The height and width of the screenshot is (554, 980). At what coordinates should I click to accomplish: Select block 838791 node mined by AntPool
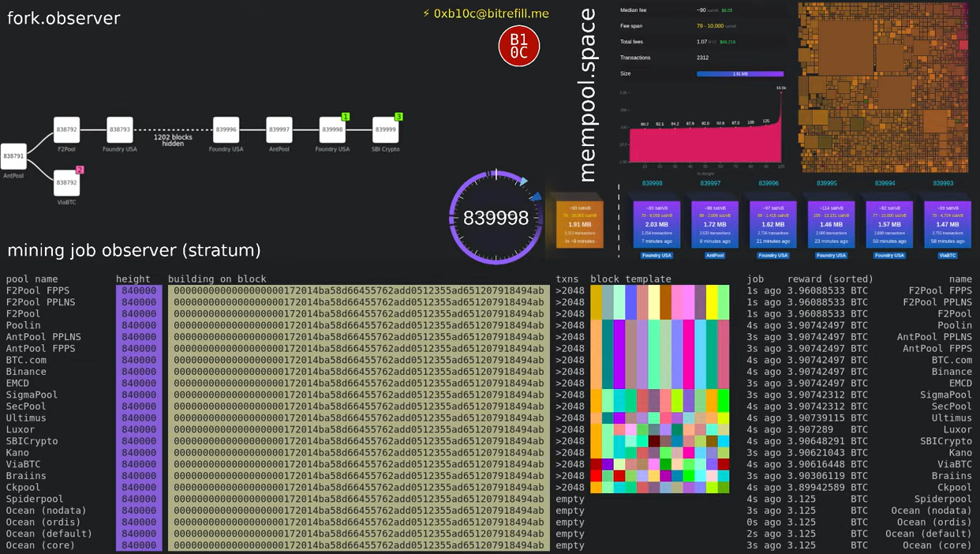coord(13,156)
